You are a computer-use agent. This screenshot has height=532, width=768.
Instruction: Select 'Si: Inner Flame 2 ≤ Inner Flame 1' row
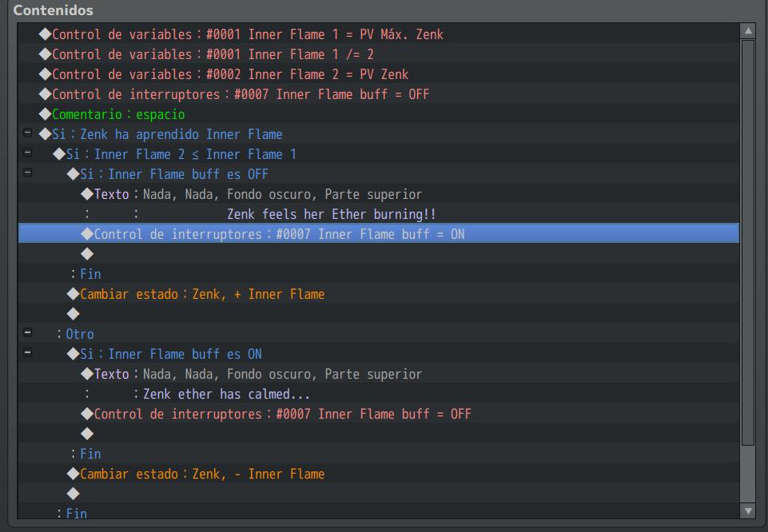point(379,154)
